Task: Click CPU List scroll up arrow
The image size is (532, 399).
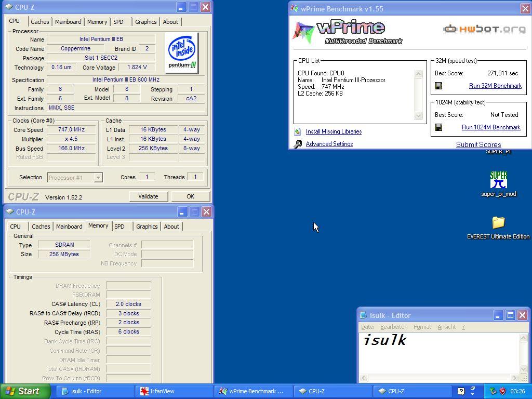Action: (x=419, y=74)
